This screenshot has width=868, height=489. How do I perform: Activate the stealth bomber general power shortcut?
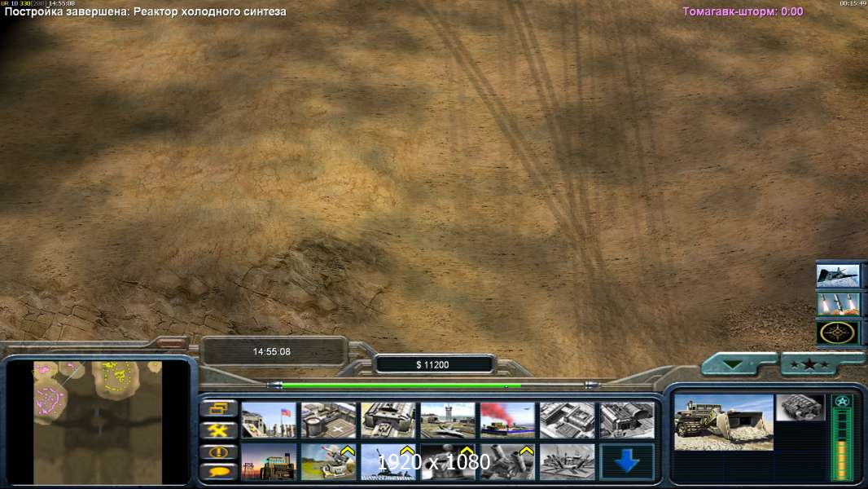[838, 275]
